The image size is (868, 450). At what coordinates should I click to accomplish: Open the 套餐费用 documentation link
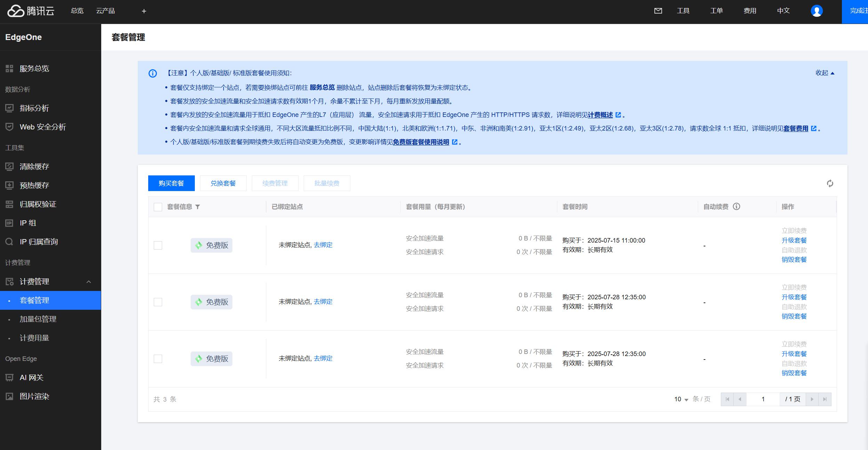[796, 128]
